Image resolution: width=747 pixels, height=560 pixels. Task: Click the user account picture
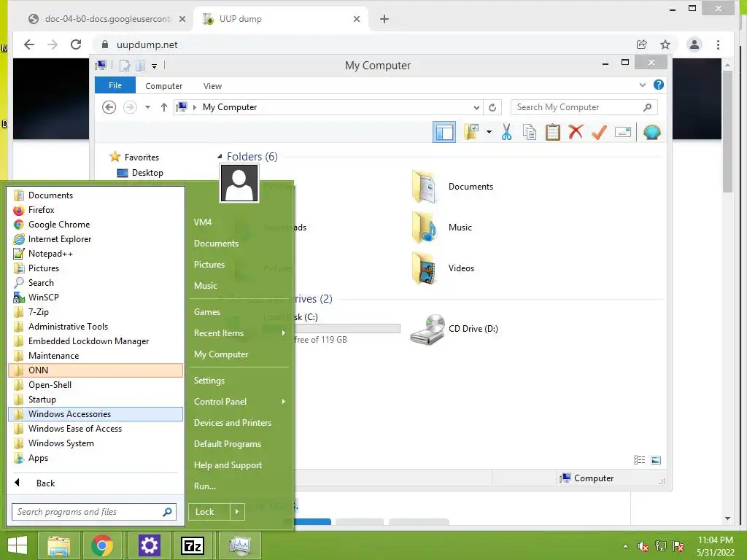pos(239,184)
